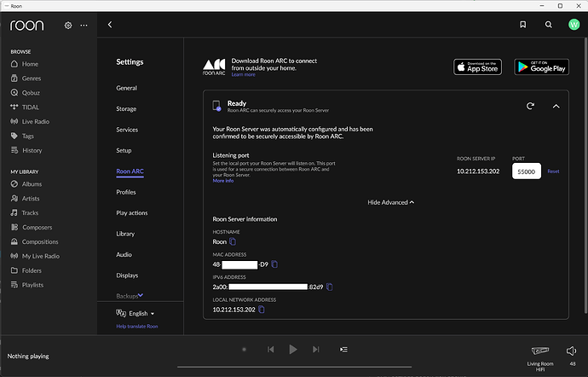Open the W profile avatar

coord(574,25)
